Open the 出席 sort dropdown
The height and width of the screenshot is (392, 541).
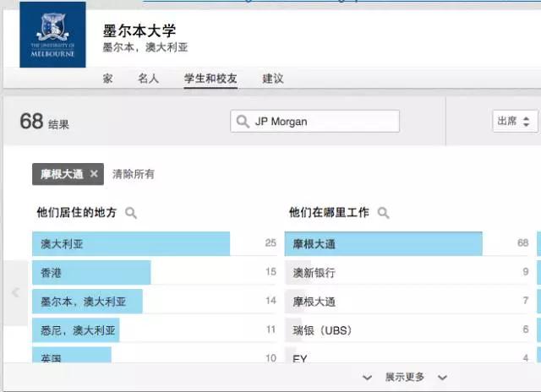515,121
